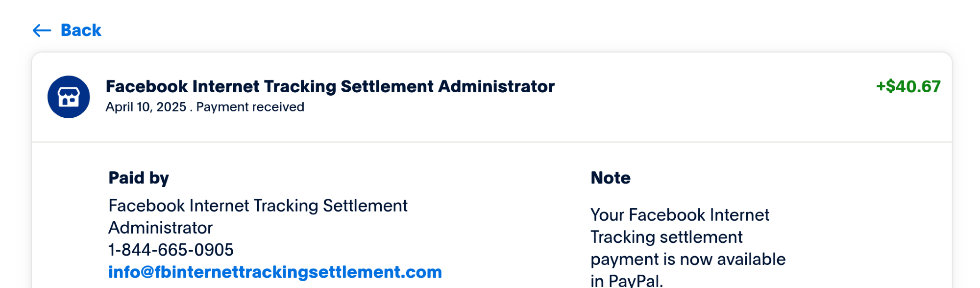Click the Paid by heading
This screenshot has height=288, width=980.
(139, 178)
